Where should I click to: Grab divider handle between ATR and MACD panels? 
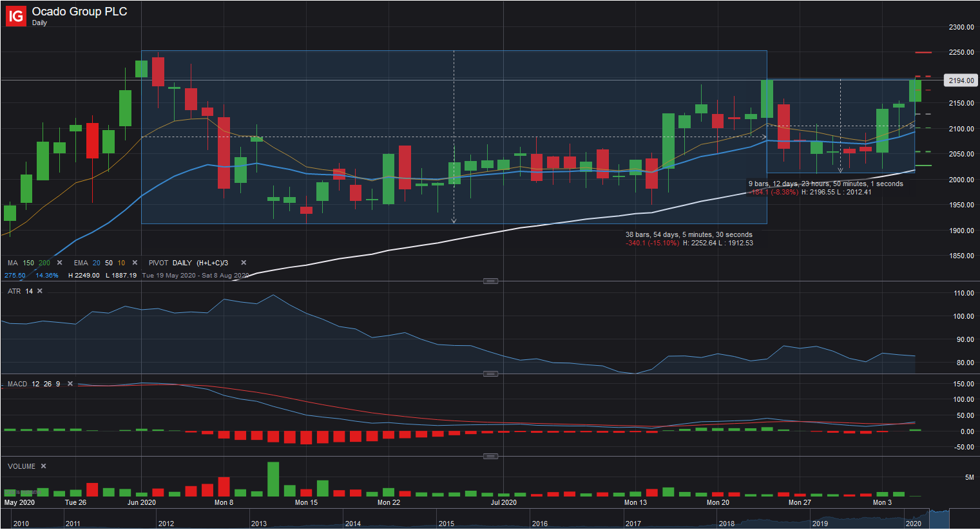point(490,374)
